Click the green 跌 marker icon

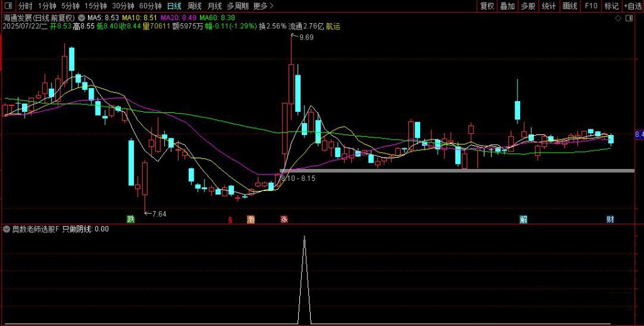point(130,219)
